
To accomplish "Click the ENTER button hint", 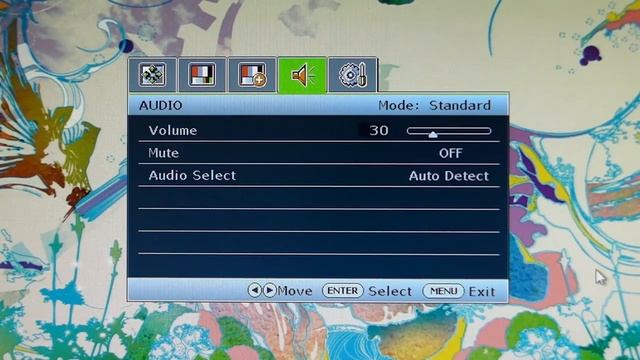I will [x=342, y=291].
